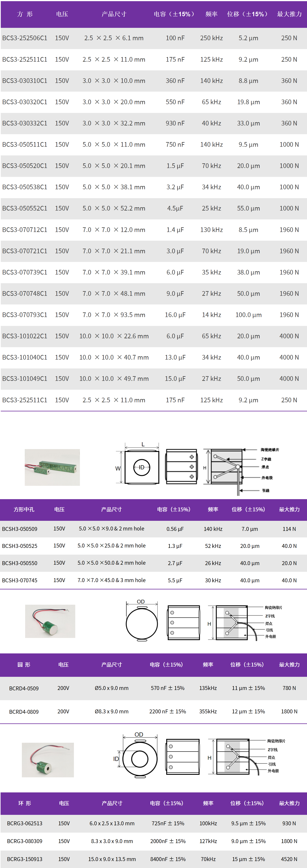Click the 100.0 μm displacement value
Viewport: 307px width, 868px height.
(x=248, y=315)
